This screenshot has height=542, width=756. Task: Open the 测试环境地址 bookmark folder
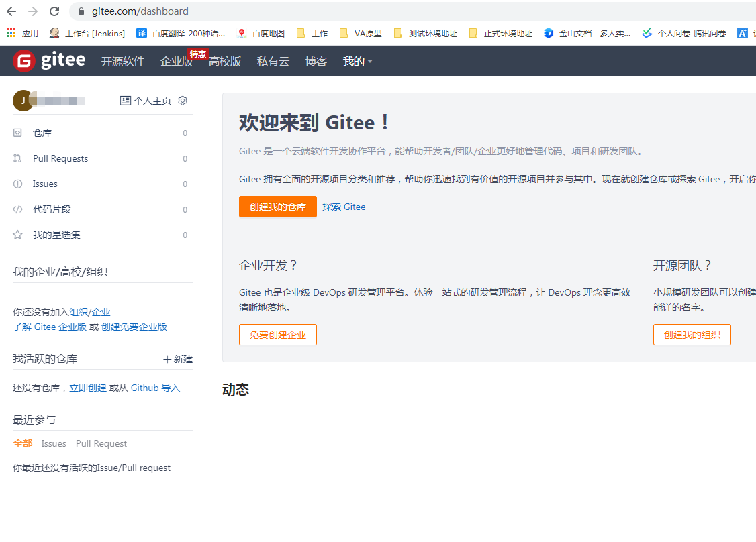pyautogui.click(x=426, y=33)
